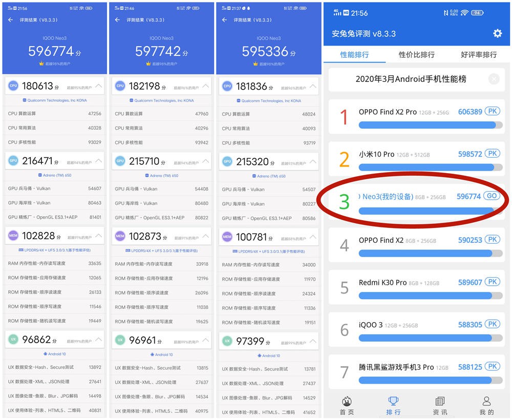
Task: Tap the CPU icon beside score 181836
Action: [227, 86]
